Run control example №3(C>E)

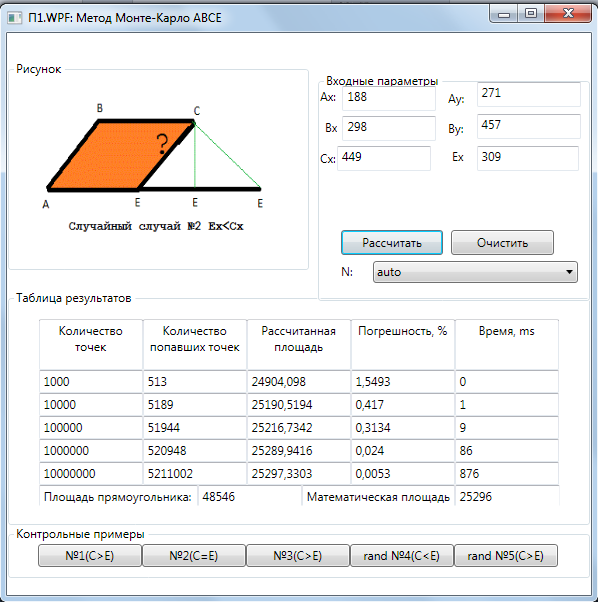tap(298, 556)
